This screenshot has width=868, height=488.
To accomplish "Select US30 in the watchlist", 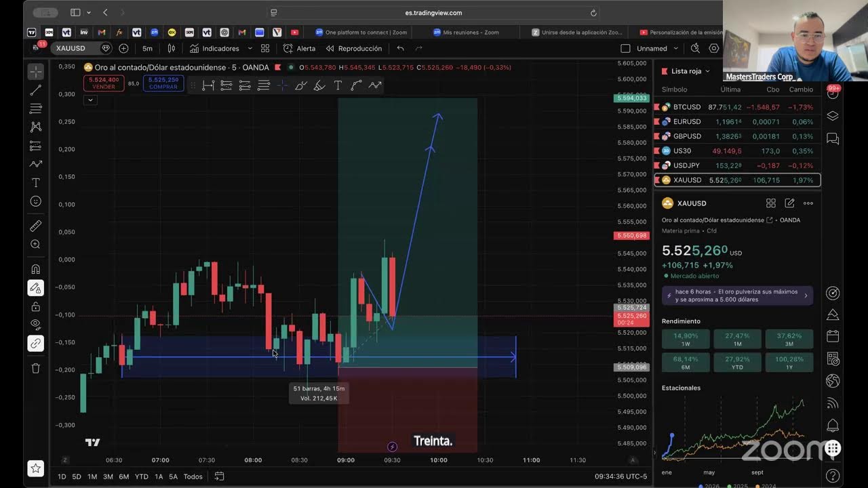I will point(737,150).
